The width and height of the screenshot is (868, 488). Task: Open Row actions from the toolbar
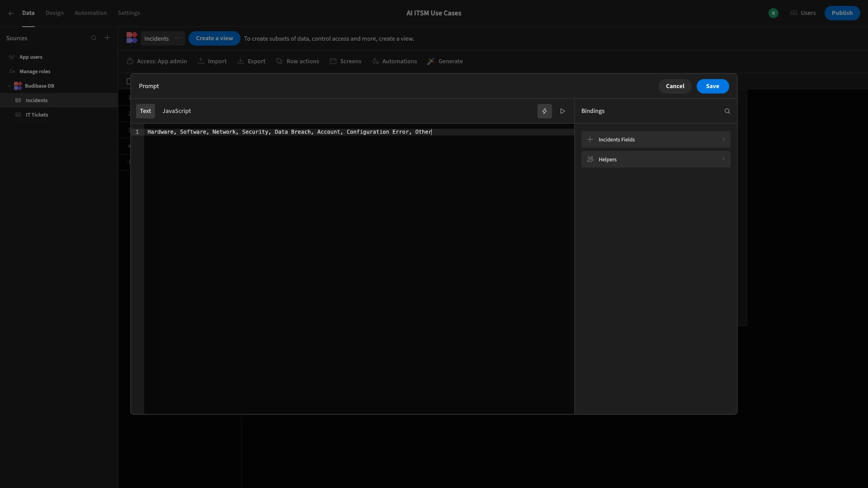coord(297,61)
